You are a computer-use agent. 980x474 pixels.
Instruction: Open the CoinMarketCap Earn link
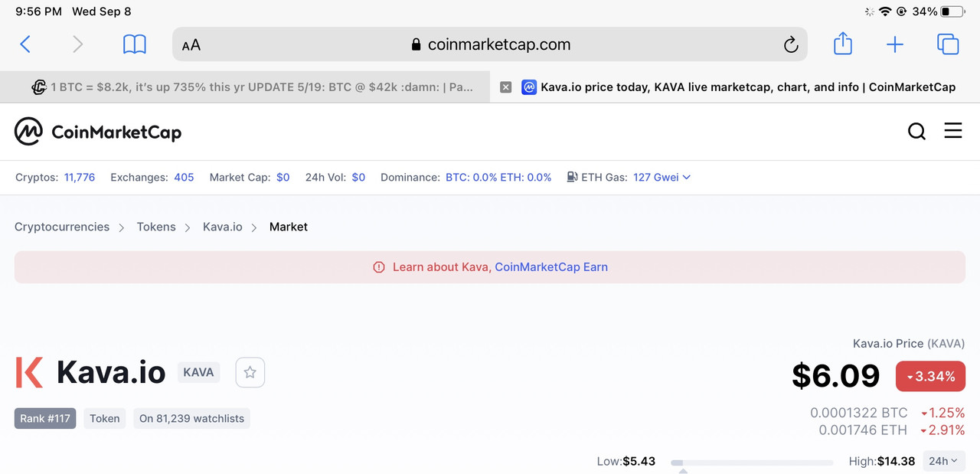point(551,267)
